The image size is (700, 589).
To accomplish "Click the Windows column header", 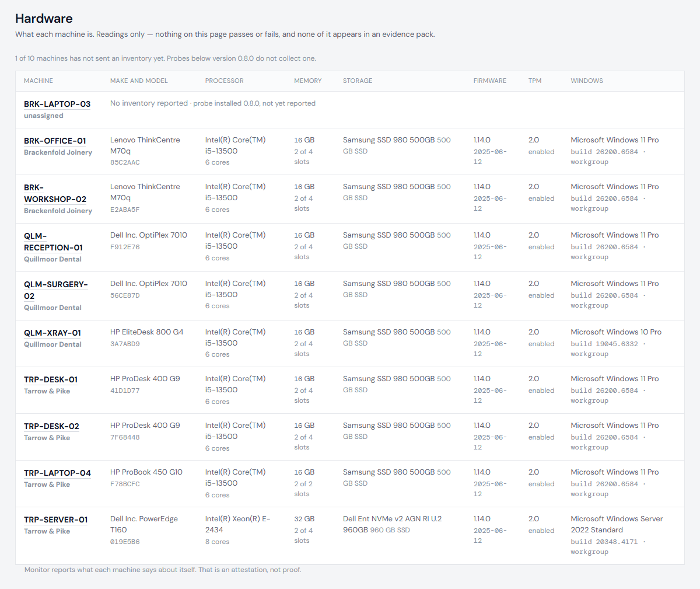I will 587,81.
